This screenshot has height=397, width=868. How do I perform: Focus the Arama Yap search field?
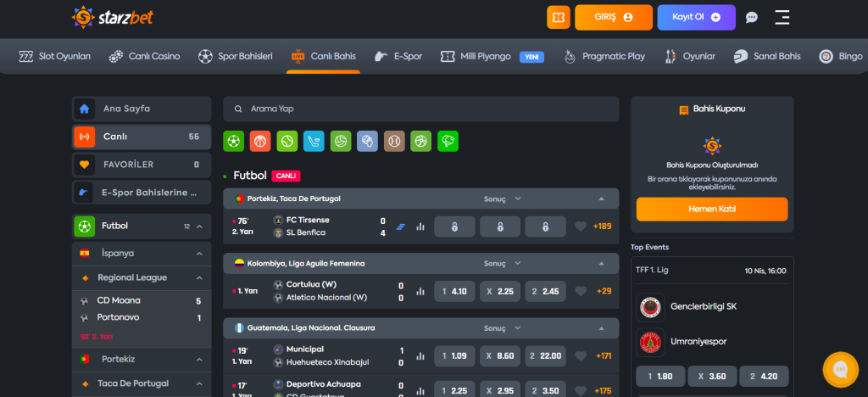pos(420,109)
